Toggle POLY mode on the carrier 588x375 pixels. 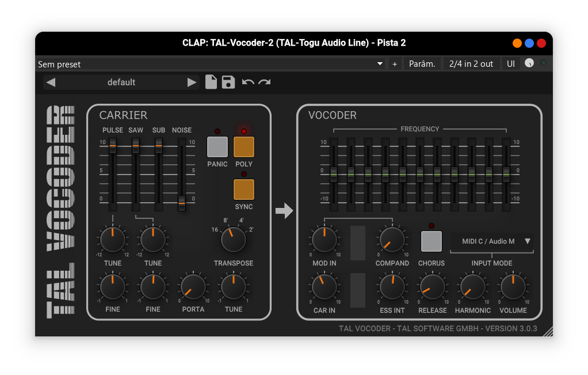click(x=243, y=147)
